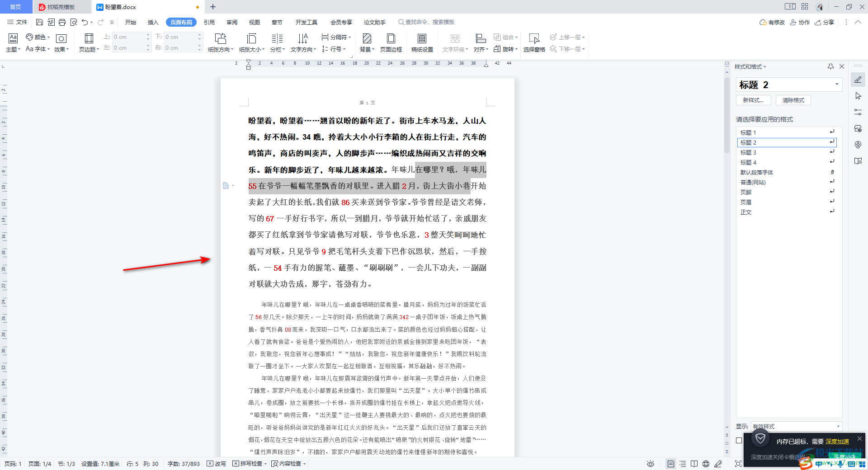Click the 分享 (Share) button

coord(824,22)
